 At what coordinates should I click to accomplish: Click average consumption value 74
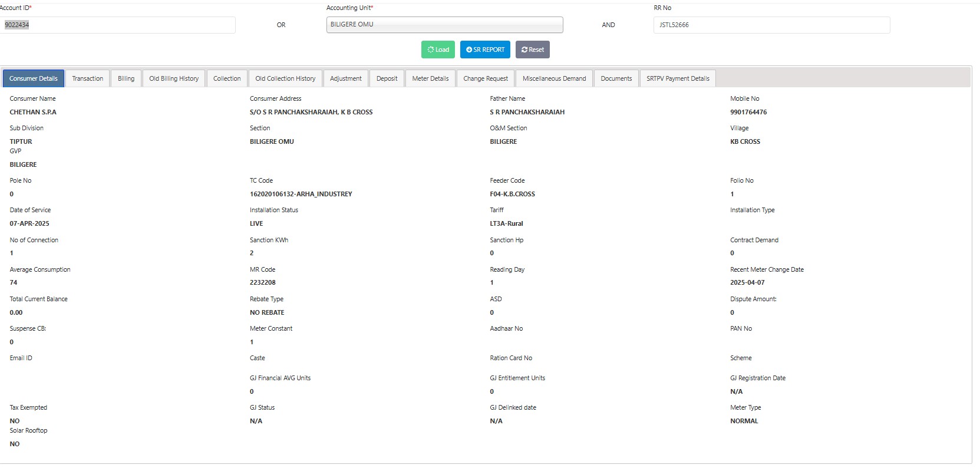click(14, 282)
